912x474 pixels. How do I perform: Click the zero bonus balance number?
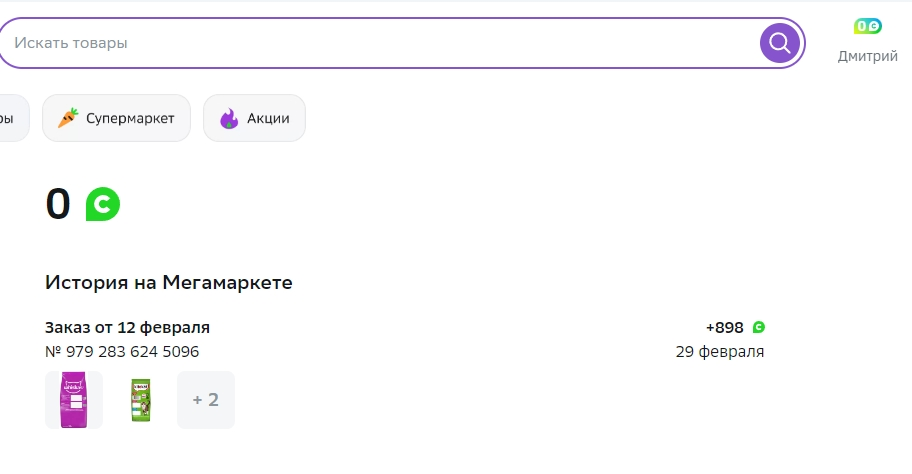pos(58,204)
